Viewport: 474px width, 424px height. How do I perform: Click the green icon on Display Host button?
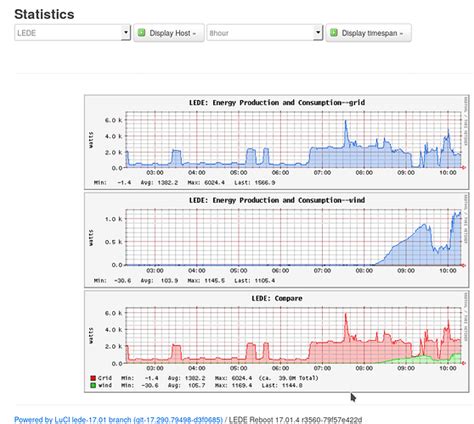tap(141, 33)
